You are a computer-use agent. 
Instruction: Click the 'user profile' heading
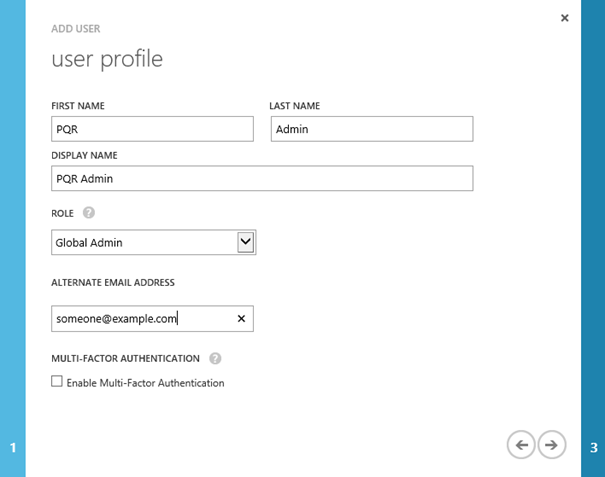tap(107, 59)
